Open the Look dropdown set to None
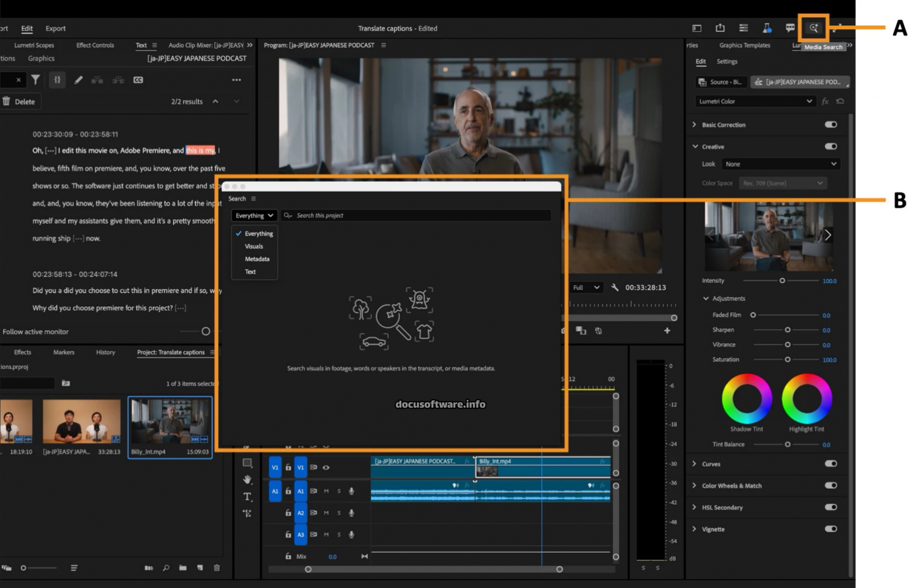 click(x=780, y=164)
